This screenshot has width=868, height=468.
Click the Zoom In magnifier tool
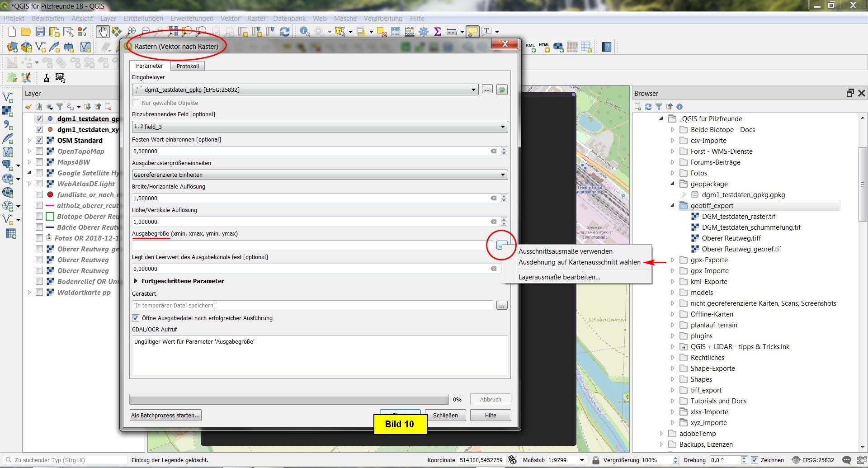pos(131,32)
